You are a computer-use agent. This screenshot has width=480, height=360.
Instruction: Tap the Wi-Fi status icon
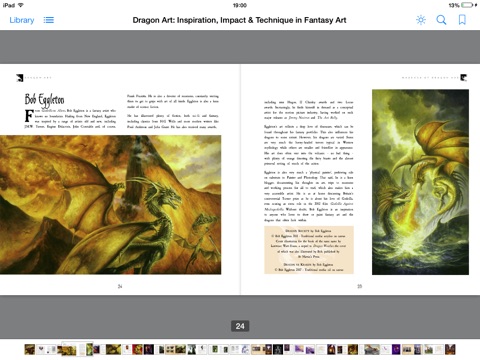pyautogui.click(x=21, y=5)
